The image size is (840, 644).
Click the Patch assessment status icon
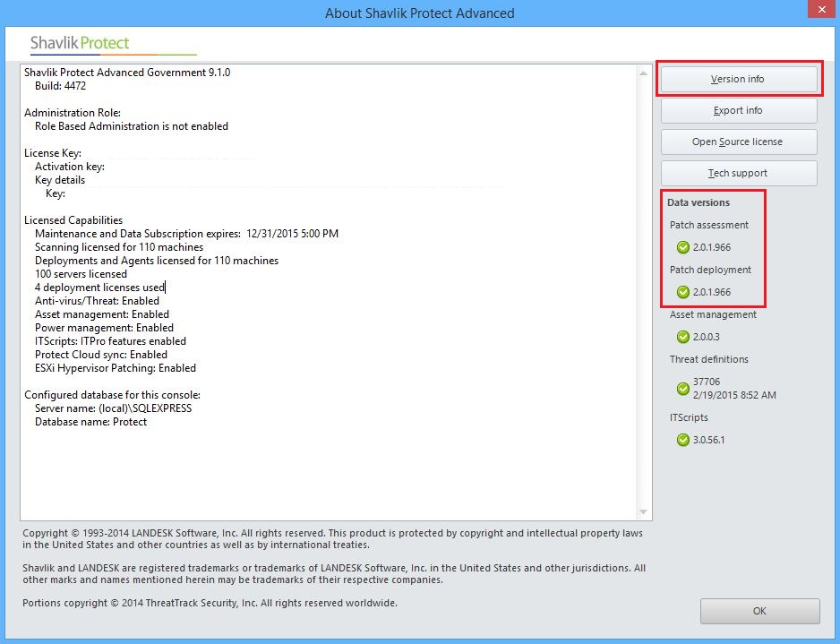682,247
